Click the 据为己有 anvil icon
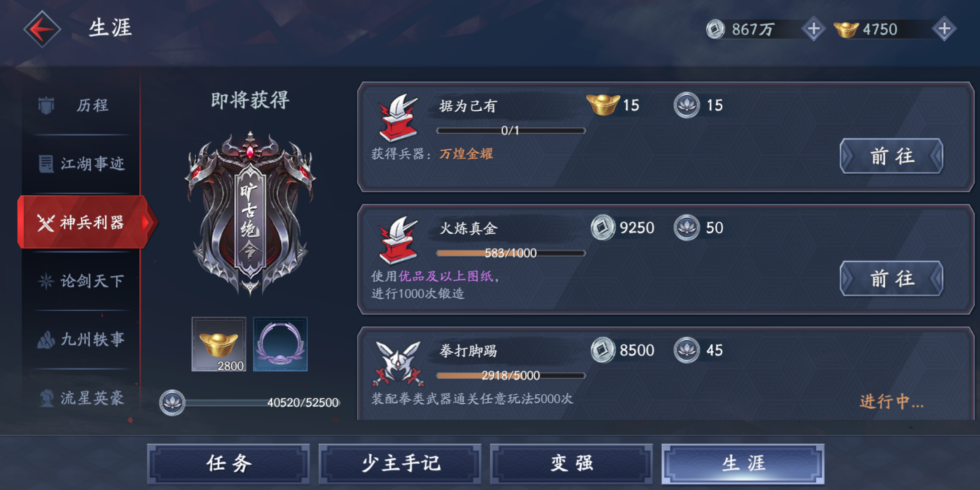The width and height of the screenshot is (980, 490). pos(398,118)
